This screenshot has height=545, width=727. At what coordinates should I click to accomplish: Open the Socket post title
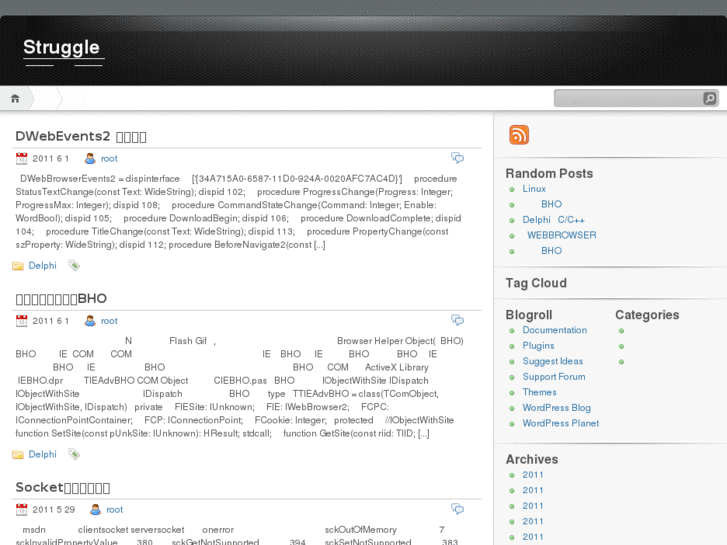[x=63, y=487]
